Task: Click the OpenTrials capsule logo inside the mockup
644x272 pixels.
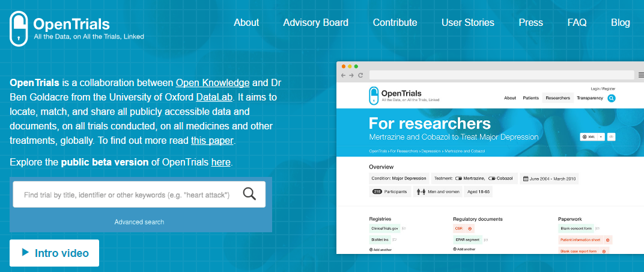Action: point(374,96)
